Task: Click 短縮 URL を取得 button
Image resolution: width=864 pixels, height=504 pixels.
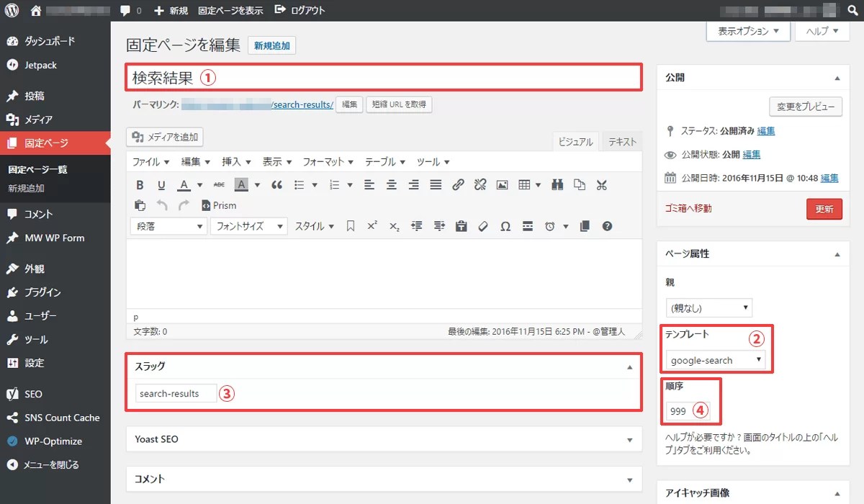Action: pos(399,104)
